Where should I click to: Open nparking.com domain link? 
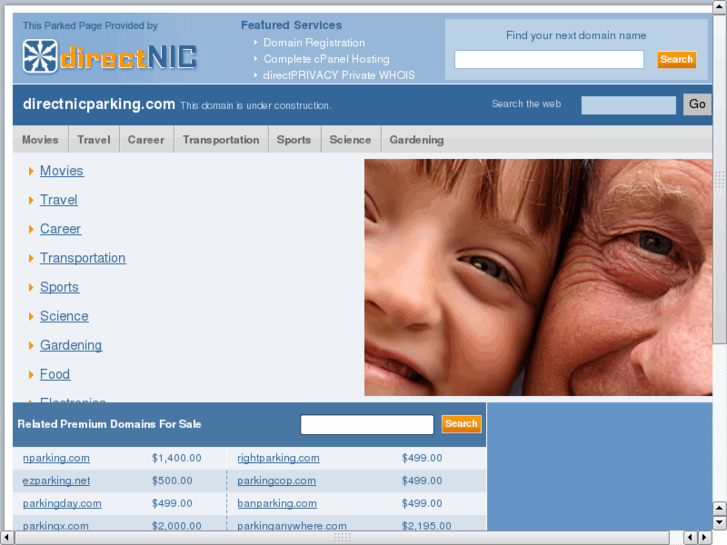(x=56, y=458)
